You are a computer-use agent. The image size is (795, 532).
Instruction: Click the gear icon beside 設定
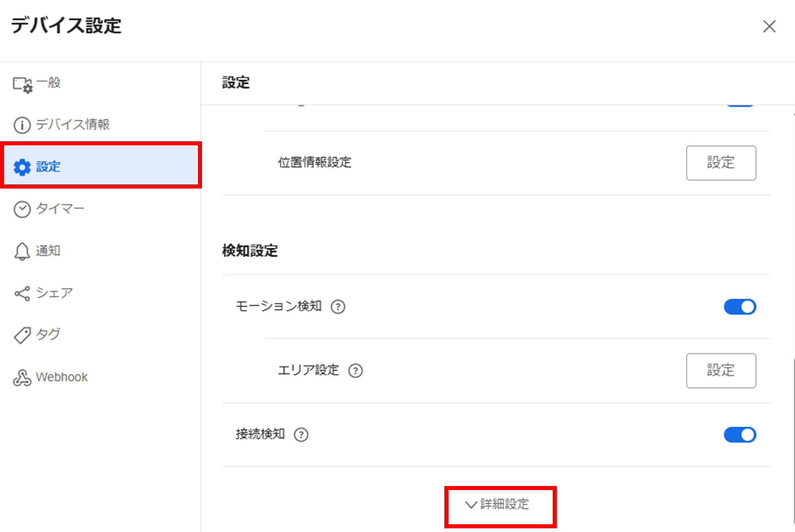22,167
